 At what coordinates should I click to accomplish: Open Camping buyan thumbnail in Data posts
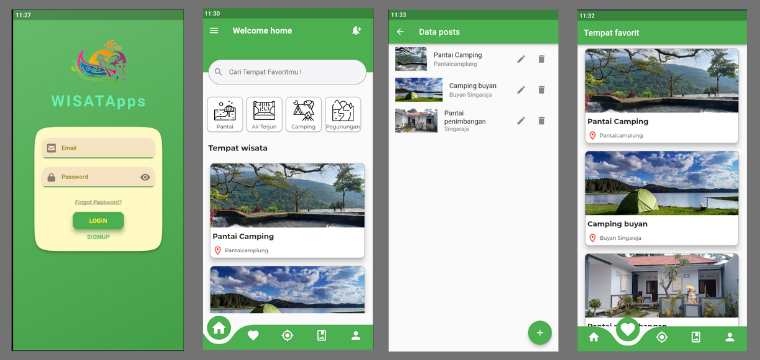[x=419, y=90]
